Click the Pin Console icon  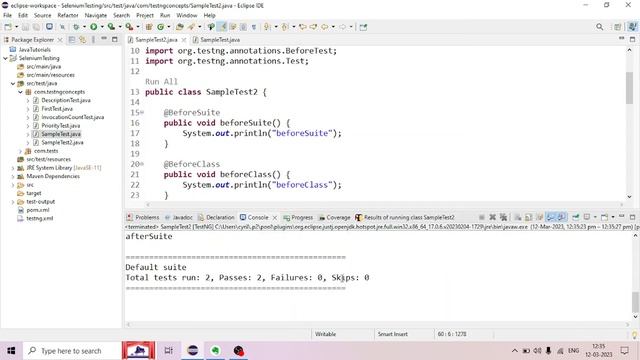pos(576,217)
